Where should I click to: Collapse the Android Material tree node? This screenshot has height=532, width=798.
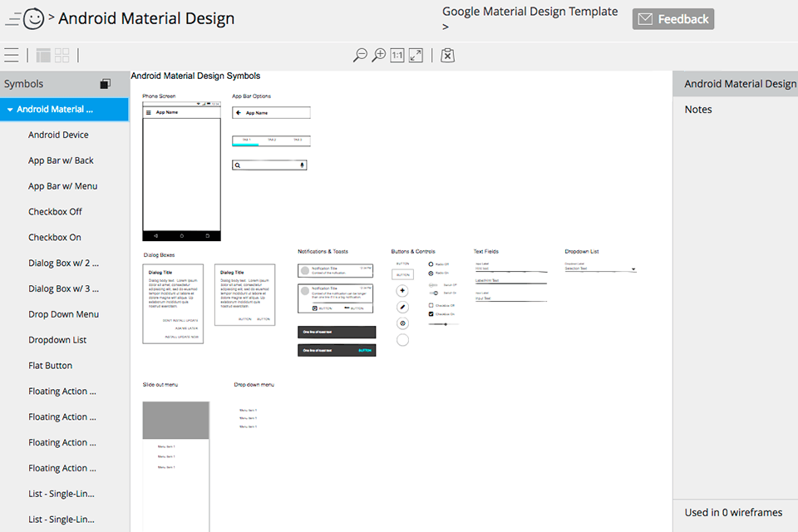10,110
